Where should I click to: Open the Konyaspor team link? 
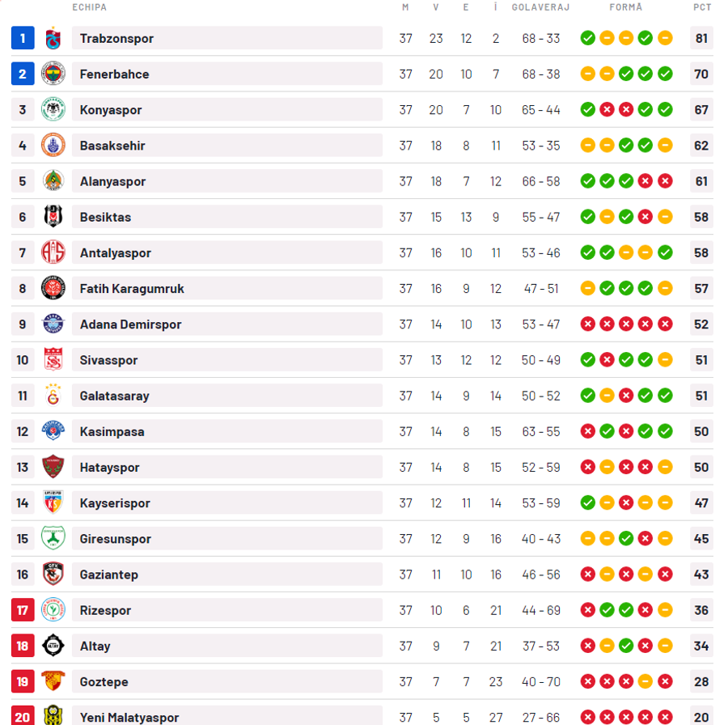[111, 110]
